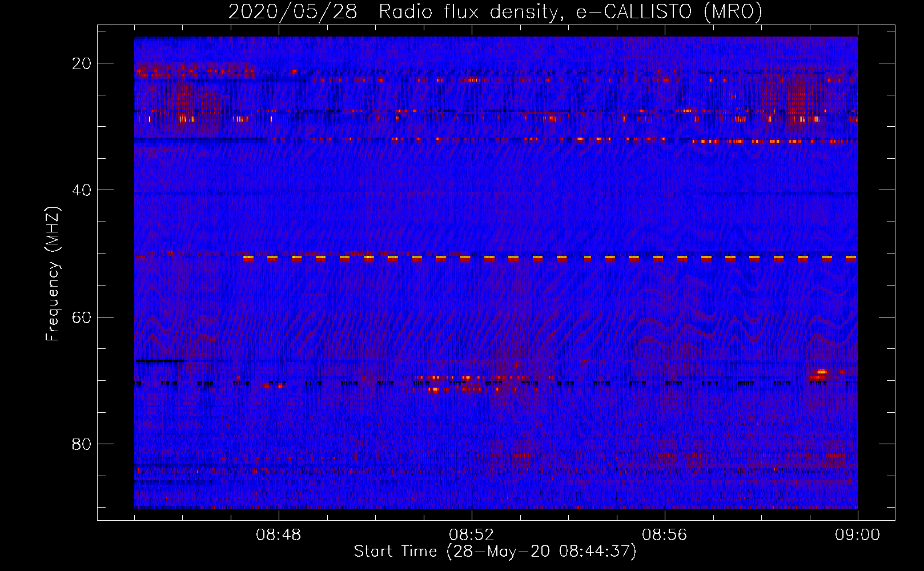
Task: Click the 60 MHz frequency tick label
Action: coord(82,317)
